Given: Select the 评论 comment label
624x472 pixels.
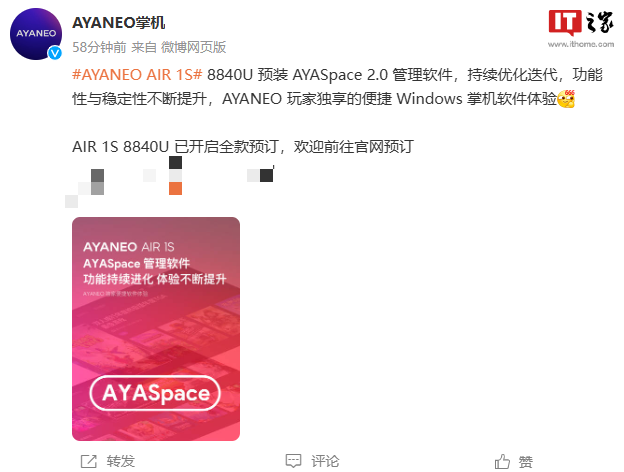Looking at the screenshot, I should pos(325,461).
